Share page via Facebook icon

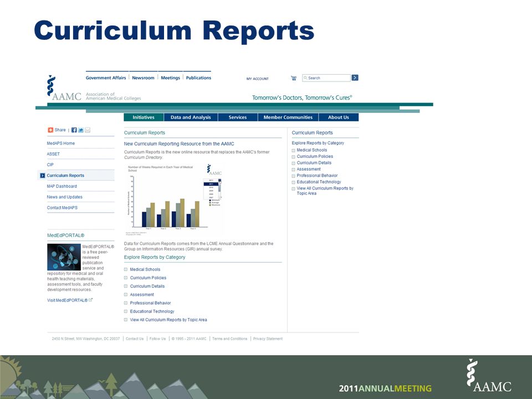[74, 130]
